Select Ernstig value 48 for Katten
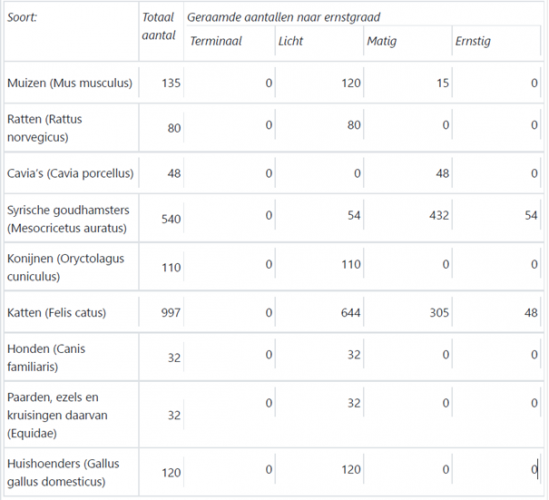 point(531,312)
